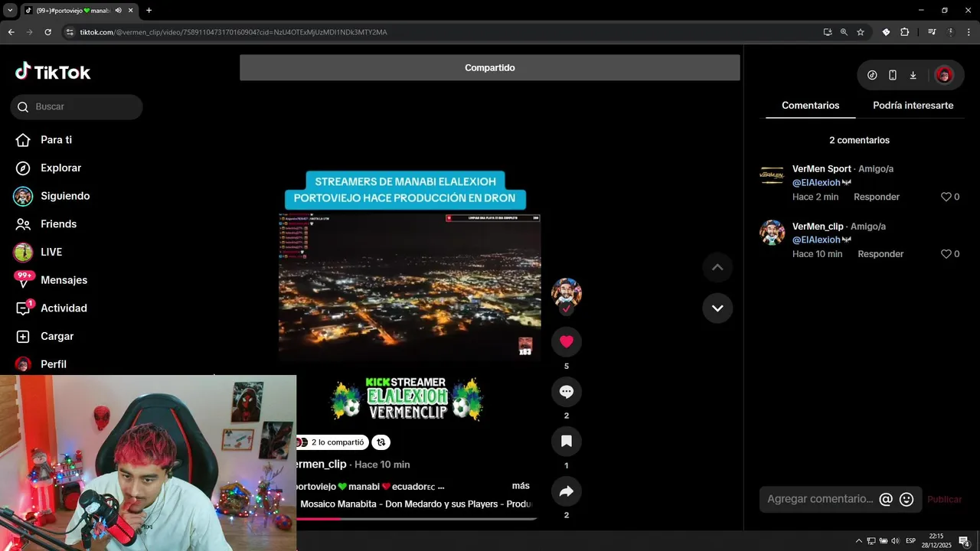The image size is (980, 551).
Task: Open comments via speech bubble icon
Action: (x=567, y=392)
